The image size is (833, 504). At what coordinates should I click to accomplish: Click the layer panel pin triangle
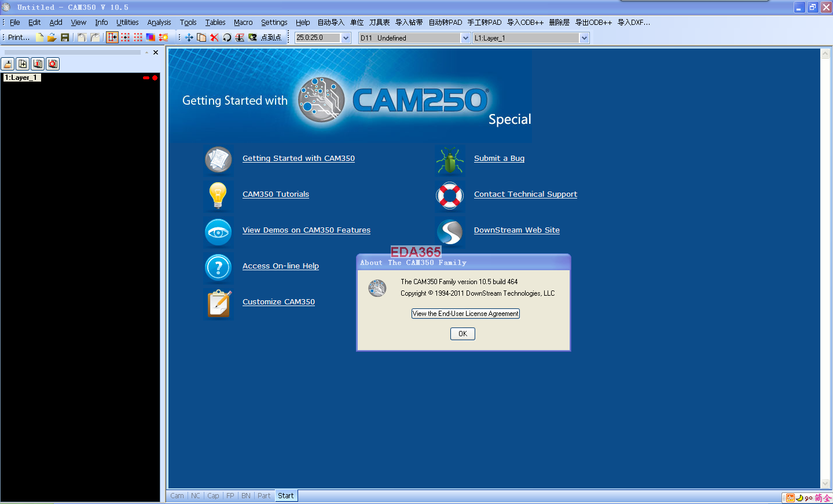(147, 53)
